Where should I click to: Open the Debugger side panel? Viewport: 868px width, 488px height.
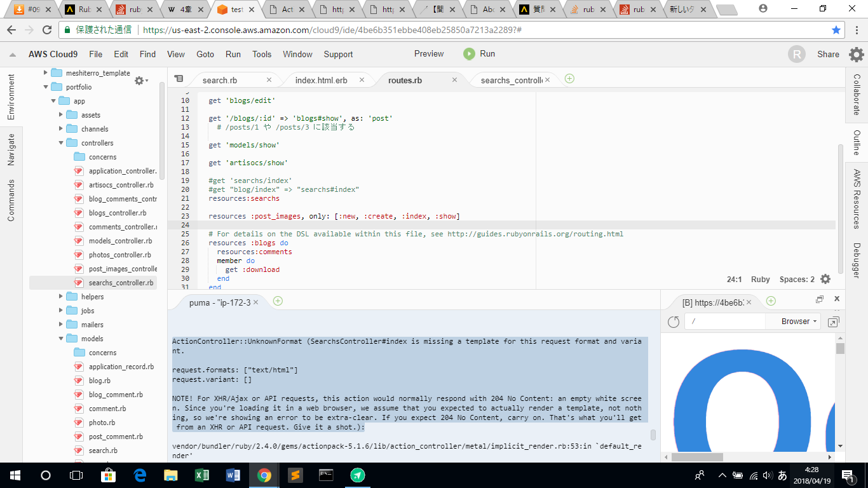857,261
